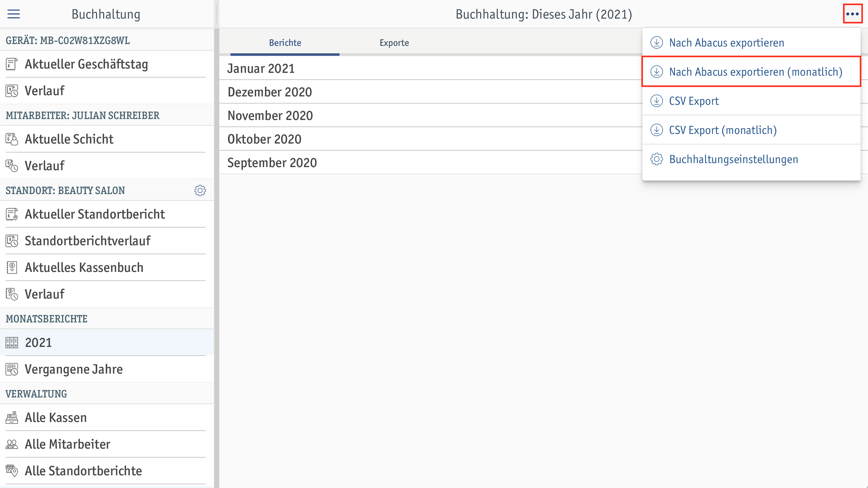Open Vergangene Jahre
Viewport: 868px width, 488px height.
[x=107, y=369]
